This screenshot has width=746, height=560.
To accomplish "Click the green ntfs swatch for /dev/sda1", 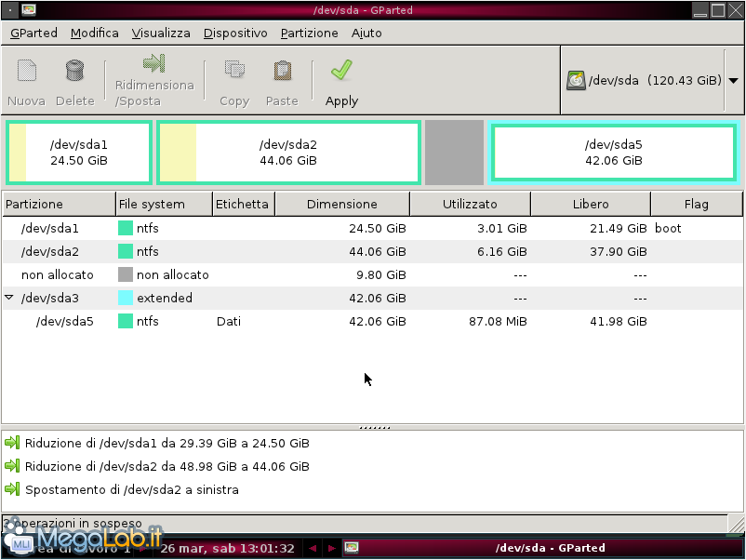I will tap(126, 229).
